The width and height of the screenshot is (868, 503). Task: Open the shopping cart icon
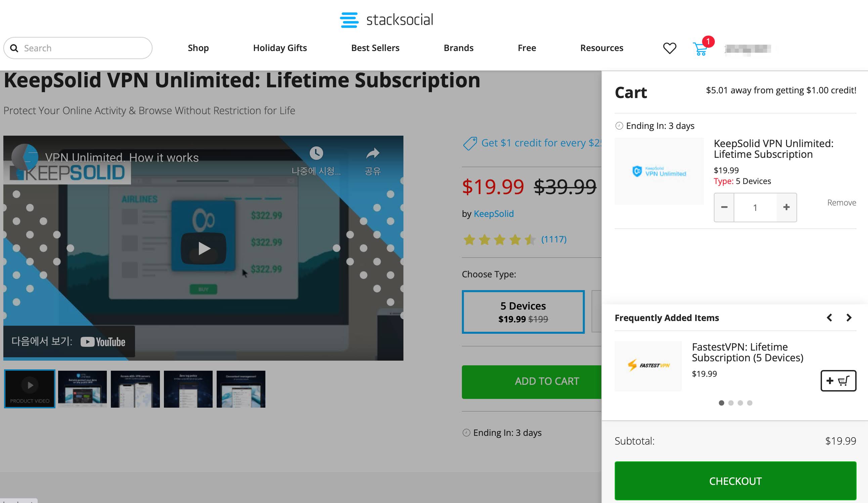pyautogui.click(x=701, y=49)
